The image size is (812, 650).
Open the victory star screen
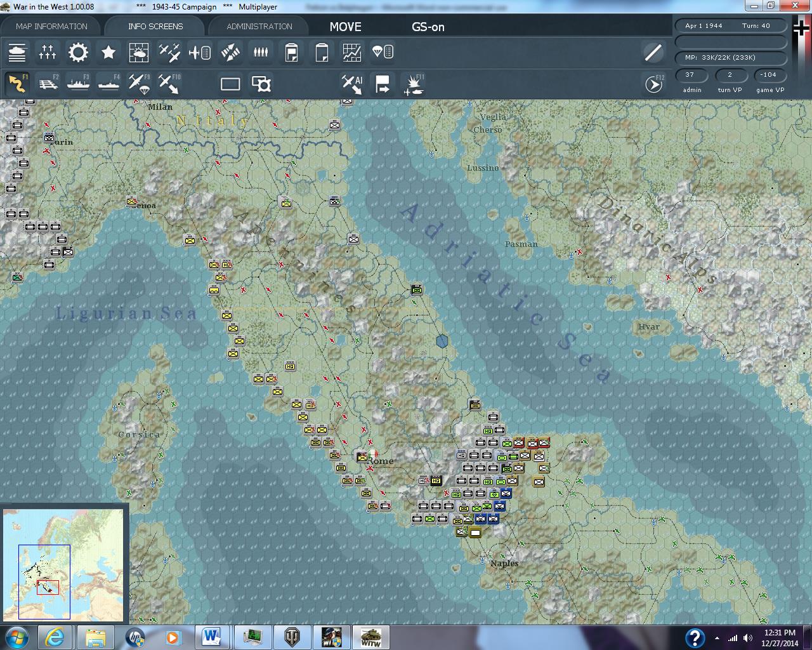tap(108, 52)
